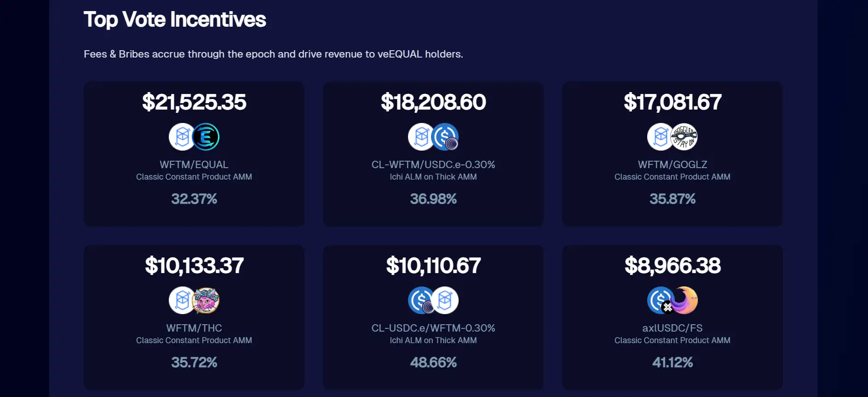Open the WFTM/THC pool name link
868x397 pixels.
coord(194,328)
